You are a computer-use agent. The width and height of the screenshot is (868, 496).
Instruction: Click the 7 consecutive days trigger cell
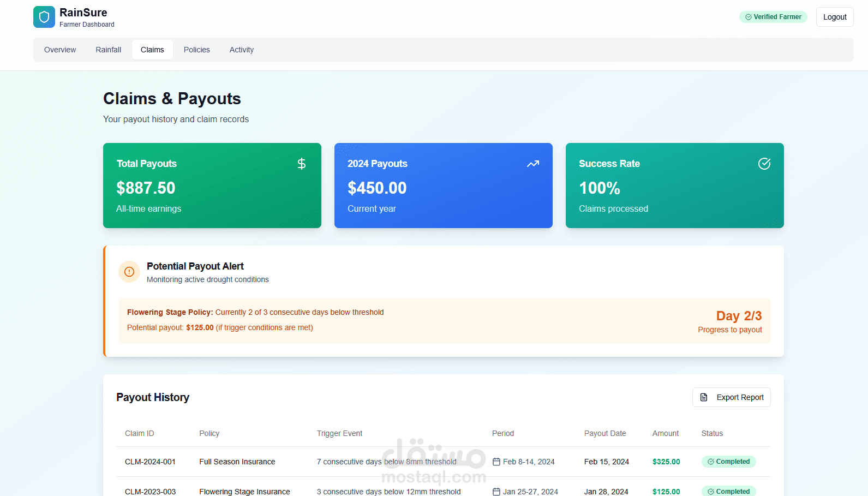point(387,462)
